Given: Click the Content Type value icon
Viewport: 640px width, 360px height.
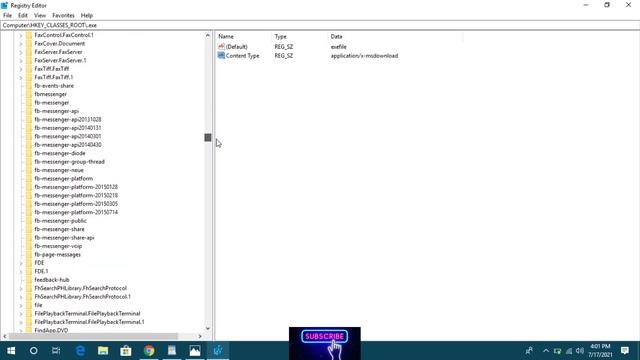Looking at the screenshot, I should pyautogui.click(x=221, y=56).
